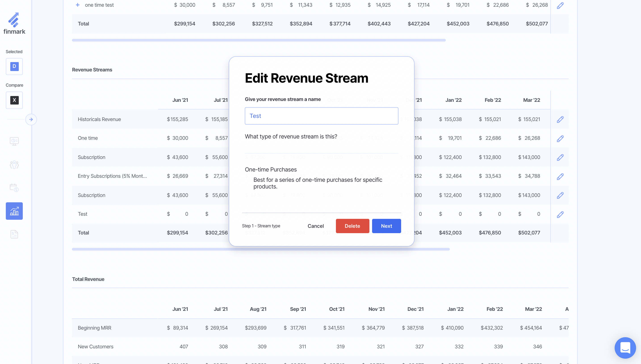641x364 pixels.
Task: Expand the one time test row
Action: (x=78, y=5)
